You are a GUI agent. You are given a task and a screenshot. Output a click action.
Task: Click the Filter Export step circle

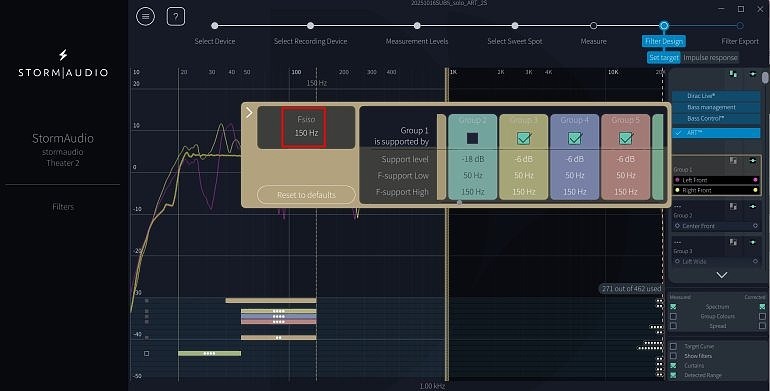[740, 26]
